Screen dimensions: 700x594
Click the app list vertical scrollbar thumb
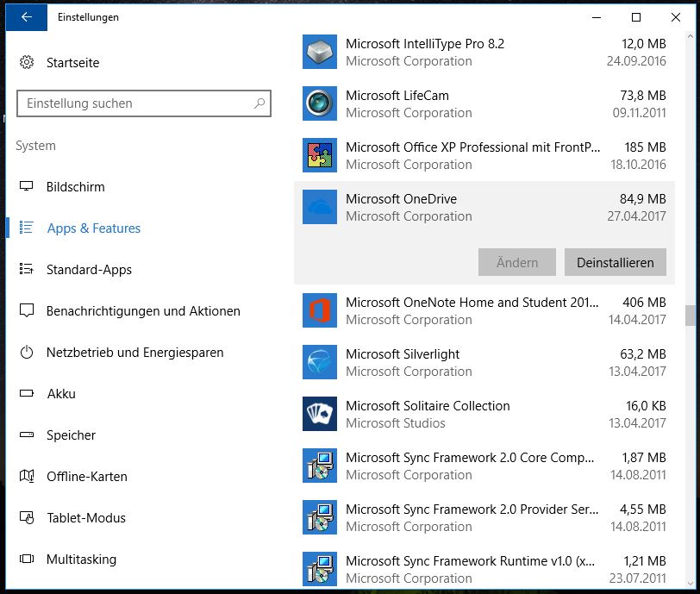coord(689,316)
